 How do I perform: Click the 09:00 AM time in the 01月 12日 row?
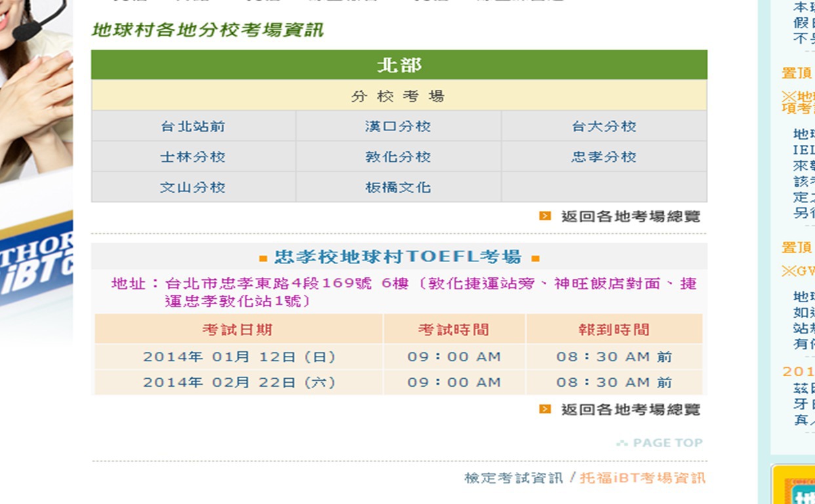tap(454, 357)
